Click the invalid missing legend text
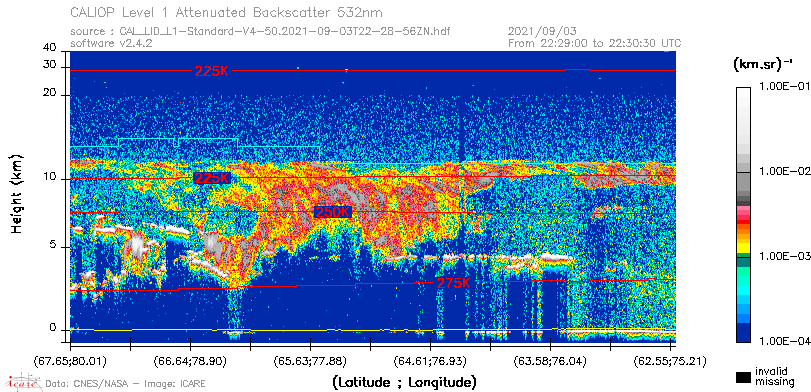Image resolution: width=811 pixels, height=392 pixels. 774,376
